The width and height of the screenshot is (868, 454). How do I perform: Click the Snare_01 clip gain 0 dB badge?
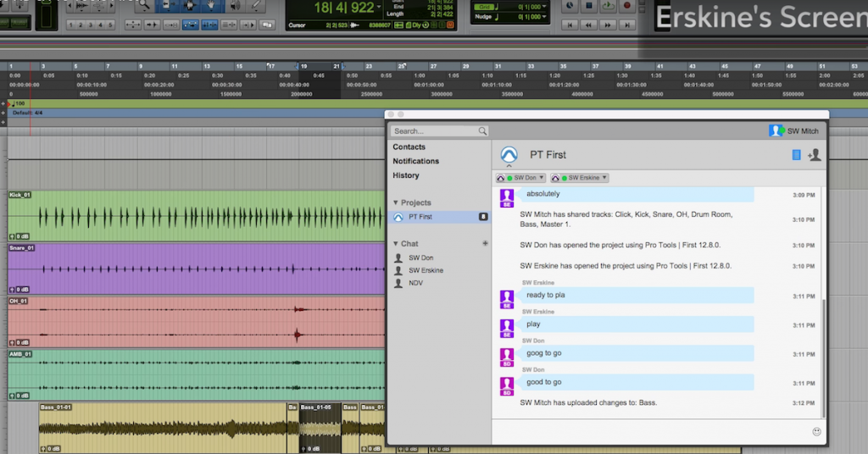[x=19, y=290]
